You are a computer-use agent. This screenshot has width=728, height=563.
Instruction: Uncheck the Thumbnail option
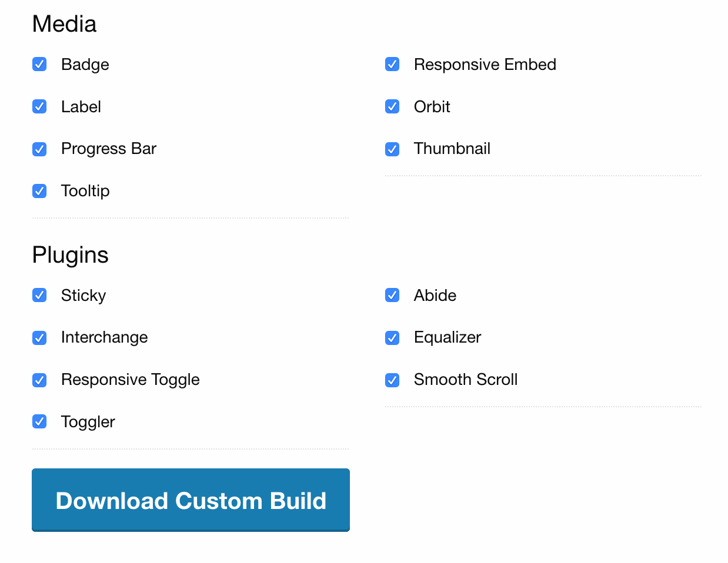[392, 149]
